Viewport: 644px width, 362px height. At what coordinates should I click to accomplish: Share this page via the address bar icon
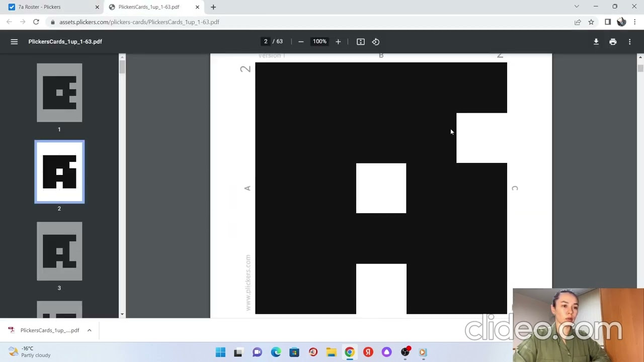point(578,22)
